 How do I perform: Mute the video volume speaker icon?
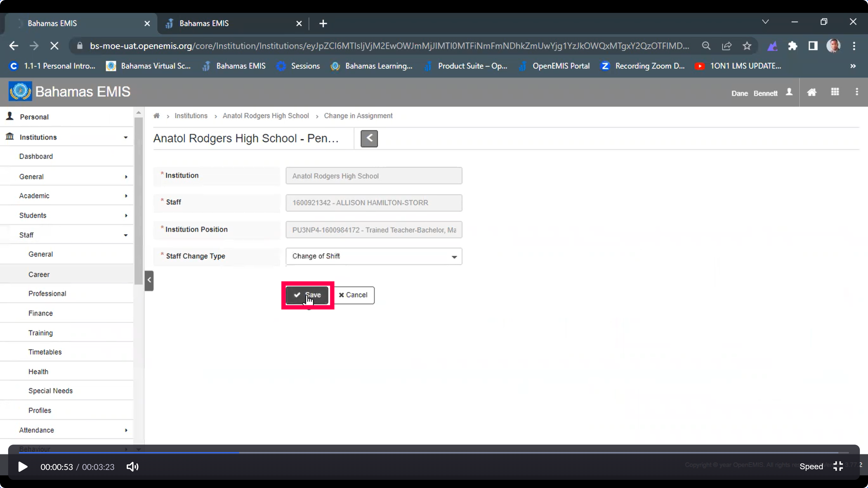click(x=132, y=467)
